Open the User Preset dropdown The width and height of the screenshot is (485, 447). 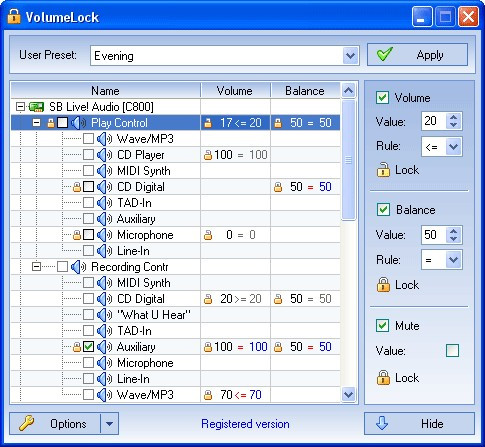[350, 56]
